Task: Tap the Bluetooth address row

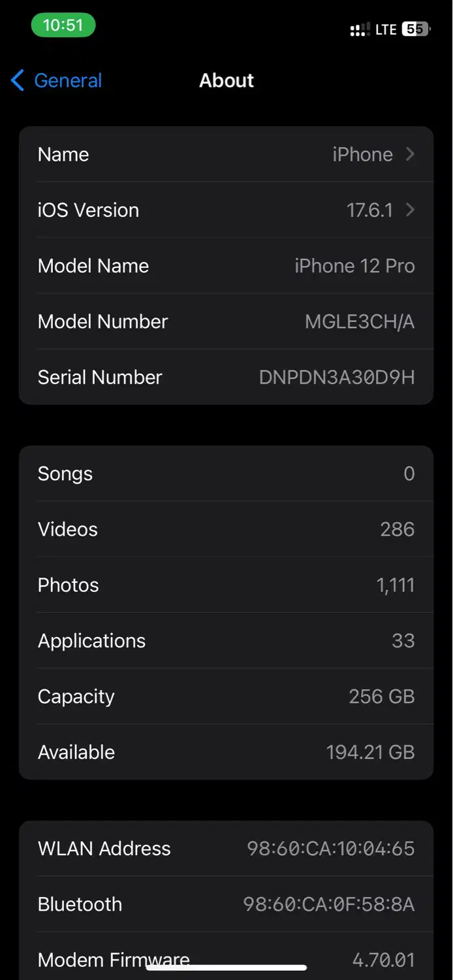Action: coord(226,904)
